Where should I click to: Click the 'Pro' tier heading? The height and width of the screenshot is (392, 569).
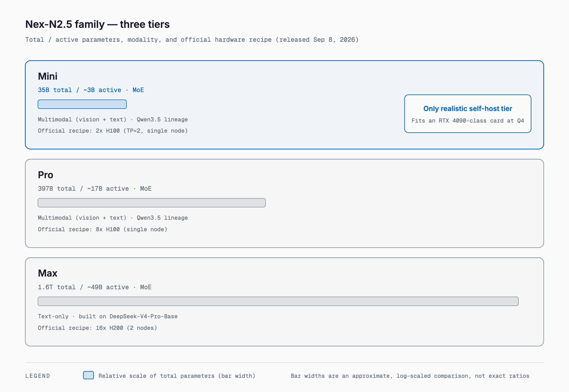pyautogui.click(x=46, y=175)
